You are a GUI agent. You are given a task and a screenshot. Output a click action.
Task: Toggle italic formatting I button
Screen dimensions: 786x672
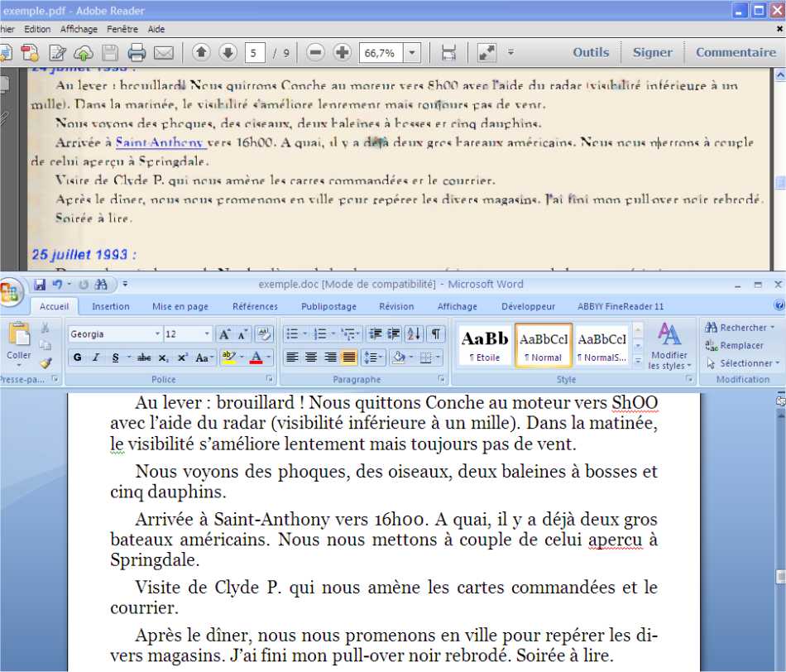click(x=96, y=358)
